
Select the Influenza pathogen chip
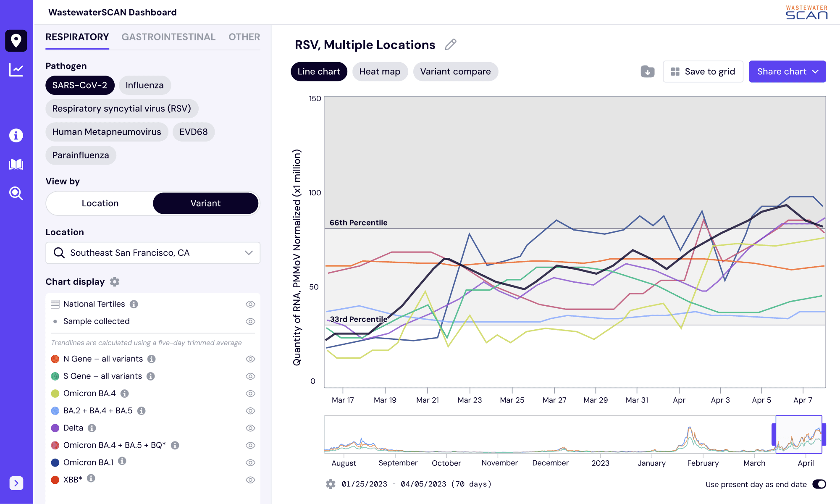(x=144, y=85)
